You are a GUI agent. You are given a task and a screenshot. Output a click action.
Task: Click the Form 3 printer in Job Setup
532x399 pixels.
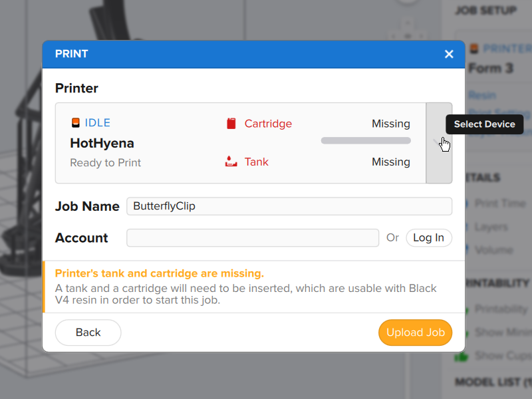click(491, 68)
